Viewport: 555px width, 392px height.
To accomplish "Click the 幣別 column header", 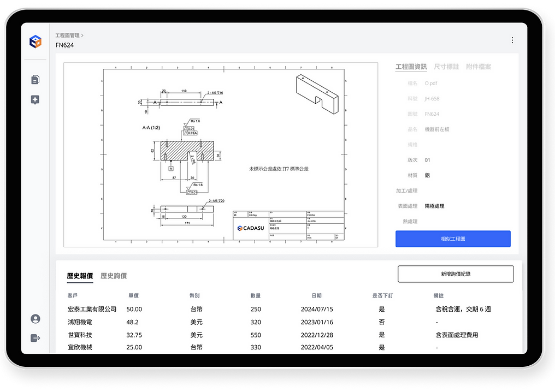I will tap(194, 295).
